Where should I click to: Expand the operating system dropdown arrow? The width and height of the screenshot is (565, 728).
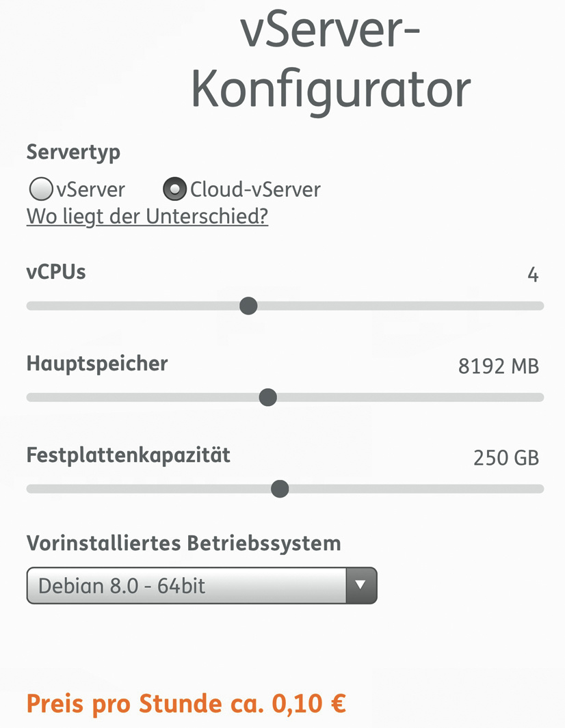(x=361, y=585)
